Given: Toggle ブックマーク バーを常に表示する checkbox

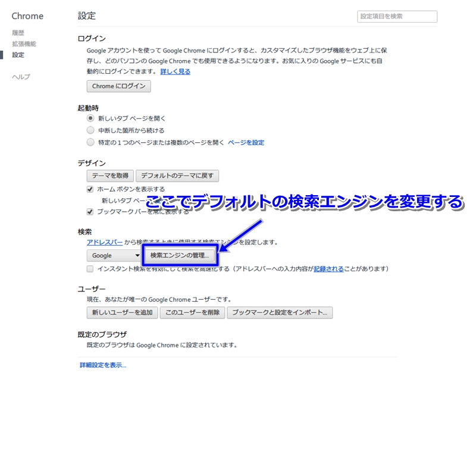Looking at the screenshot, I should click(x=90, y=212).
